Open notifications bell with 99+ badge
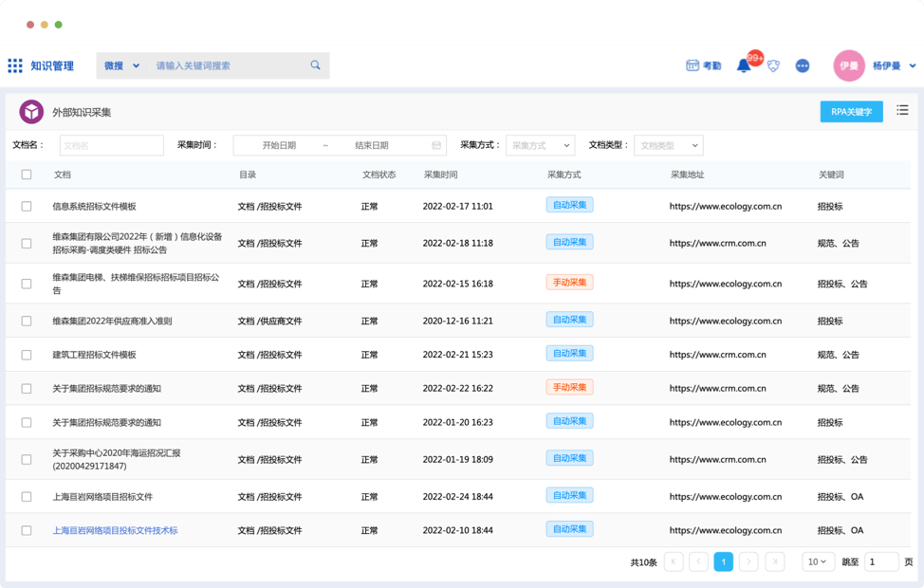Image resolution: width=924 pixels, height=588 pixels. [745, 65]
